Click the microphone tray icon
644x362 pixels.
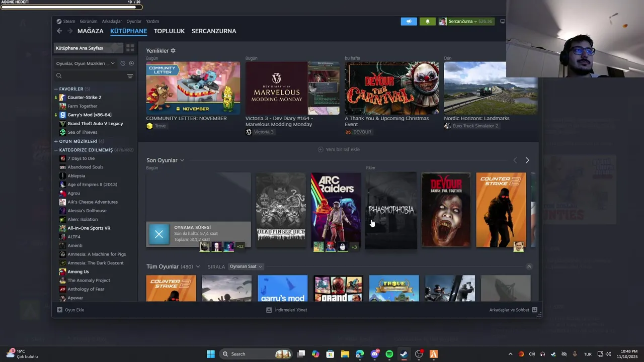[x=575, y=354]
